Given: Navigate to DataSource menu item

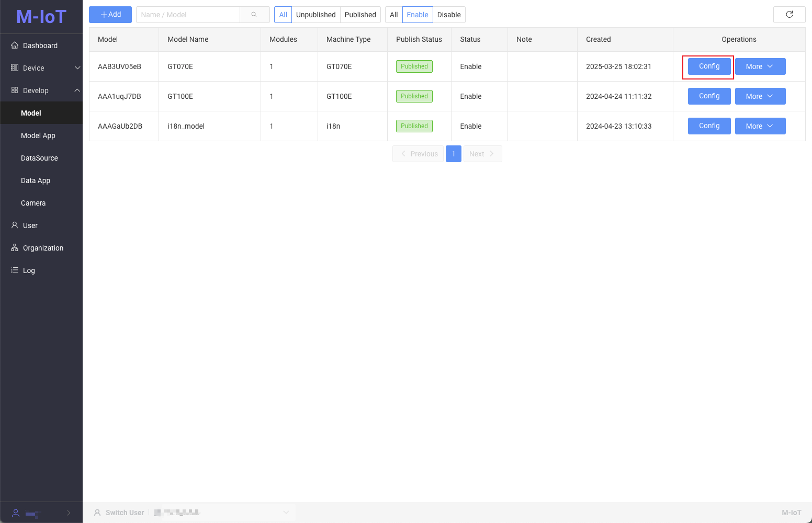Looking at the screenshot, I should [x=39, y=158].
